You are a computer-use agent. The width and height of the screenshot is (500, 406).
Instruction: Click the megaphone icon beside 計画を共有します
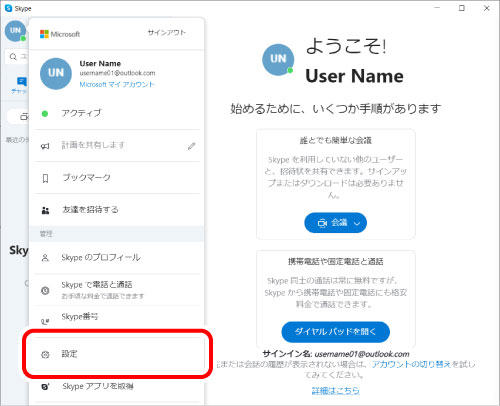tap(45, 146)
